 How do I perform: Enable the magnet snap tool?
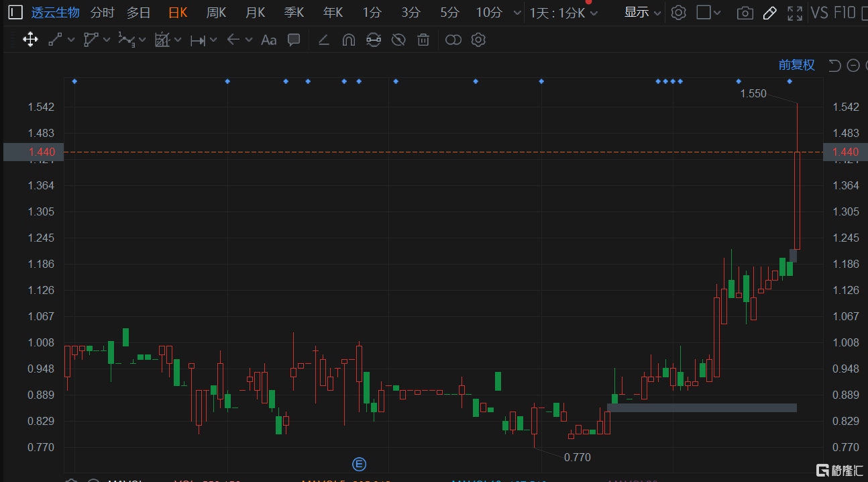[x=348, y=40]
